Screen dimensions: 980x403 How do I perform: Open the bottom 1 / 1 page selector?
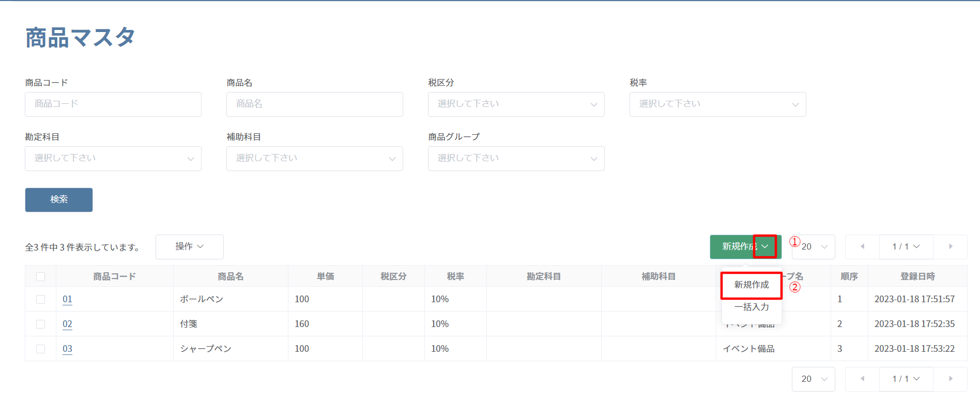(x=906, y=379)
